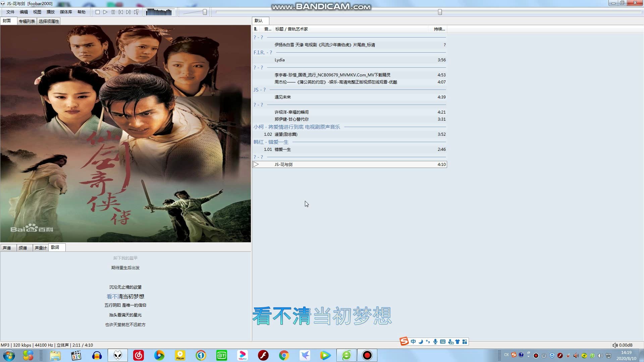Image resolution: width=644 pixels, height=362 pixels.
Task: Click the 0.00dB volume indicator in status bar
Action: point(623,345)
